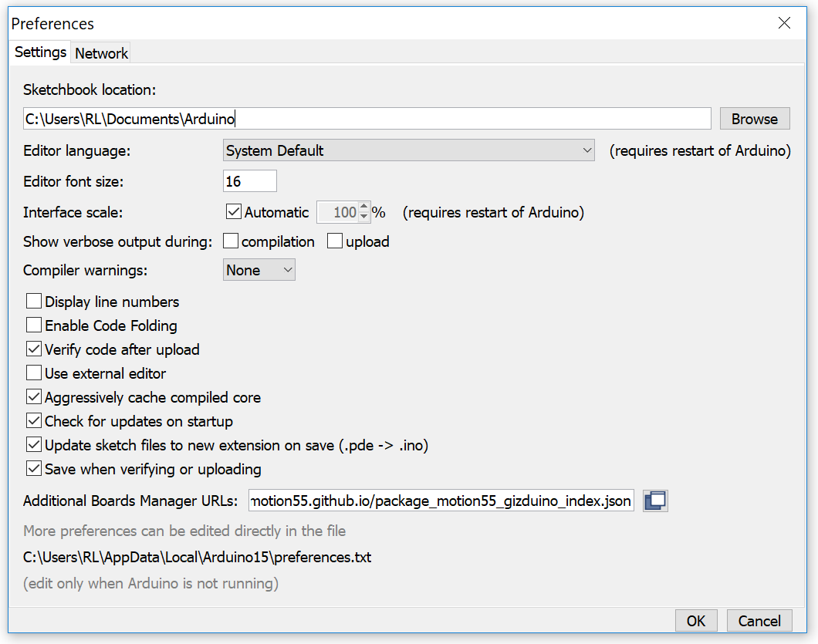This screenshot has height=644, width=818.
Task: Click '(edit only when Arduino is not running)' text
Action: tap(150, 583)
